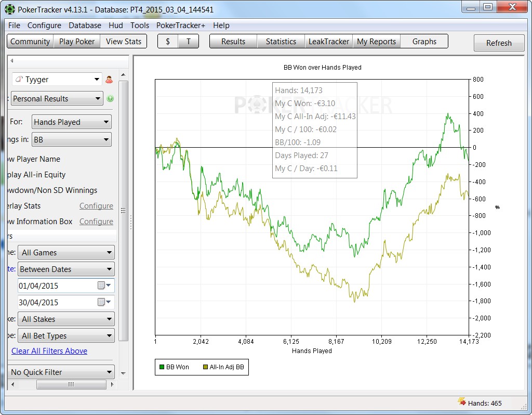Expand the All Stakes dropdown
This screenshot has height=415, width=532.
(66, 319)
